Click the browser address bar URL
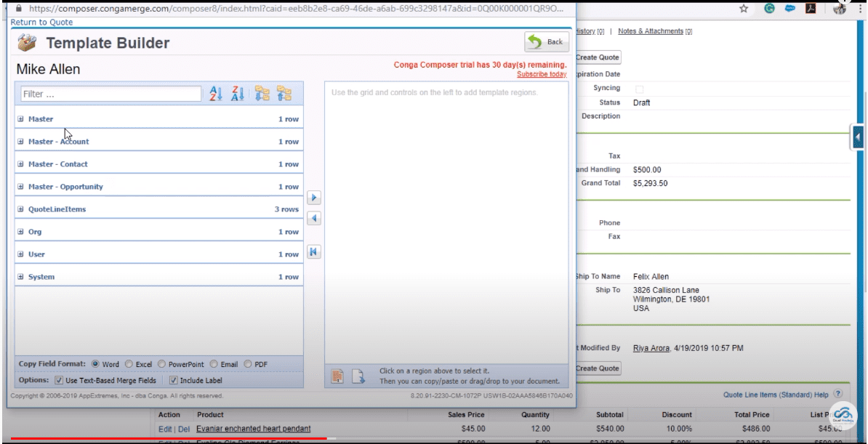Screen dimensions: 868x444 tap(297, 9)
